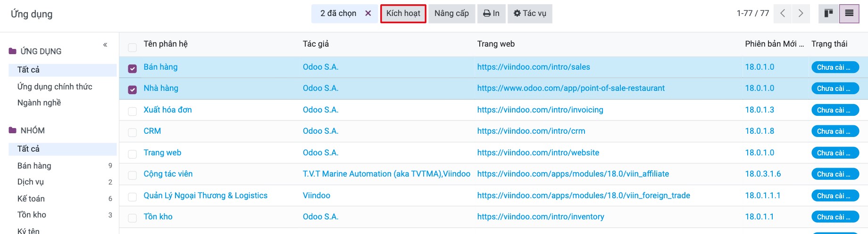Click Chưa cài status badge for Tồn kho
Screen dimensions: 868x234
coord(835,217)
